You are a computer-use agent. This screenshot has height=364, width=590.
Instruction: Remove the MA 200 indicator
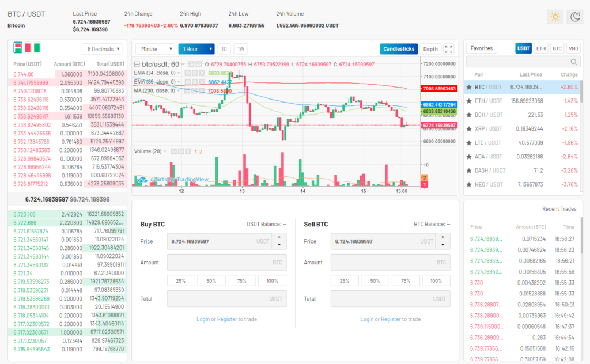click(202, 90)
